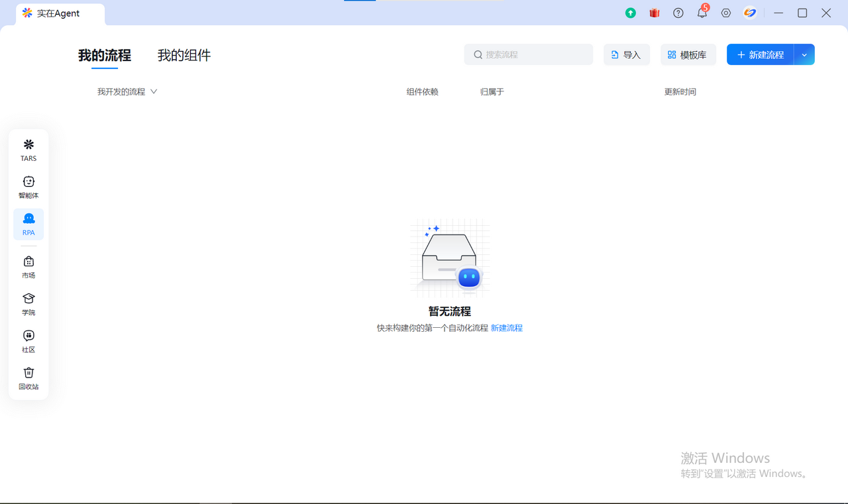
Task: Open the 智能体 sidebar section
Action: 28,187
